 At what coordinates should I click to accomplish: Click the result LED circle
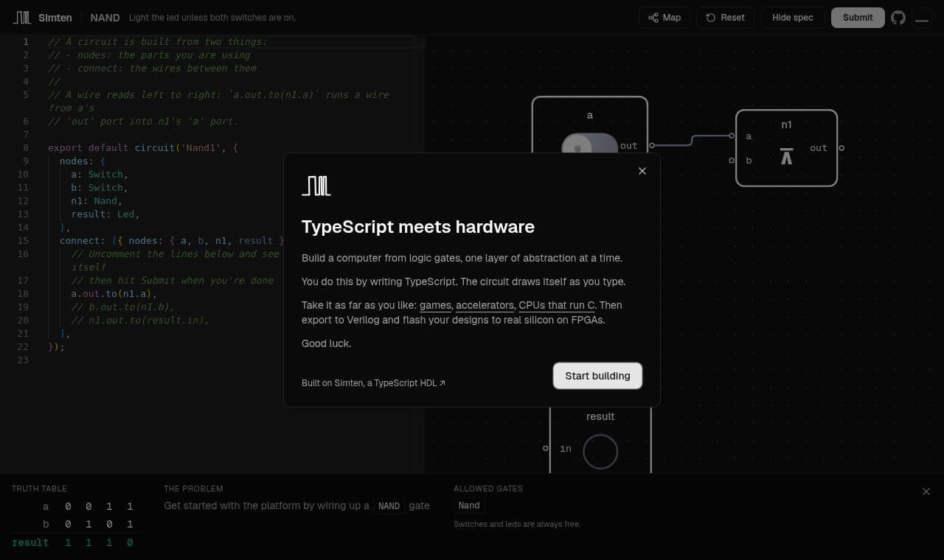(600, 451)
